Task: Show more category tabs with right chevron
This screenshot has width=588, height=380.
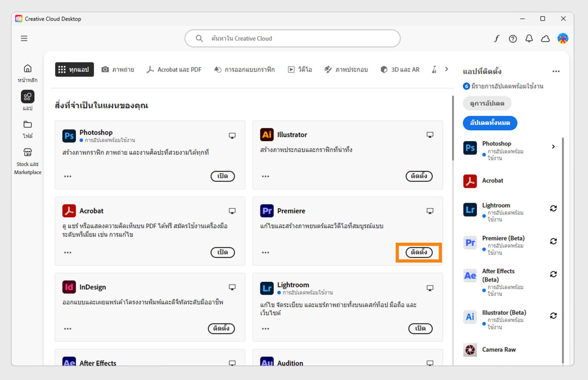Action: pos(447,69)
